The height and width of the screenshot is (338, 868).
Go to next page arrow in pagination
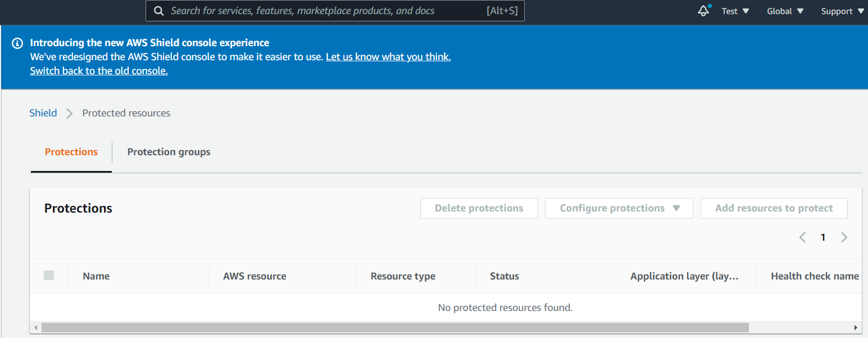tap(844, 237)
